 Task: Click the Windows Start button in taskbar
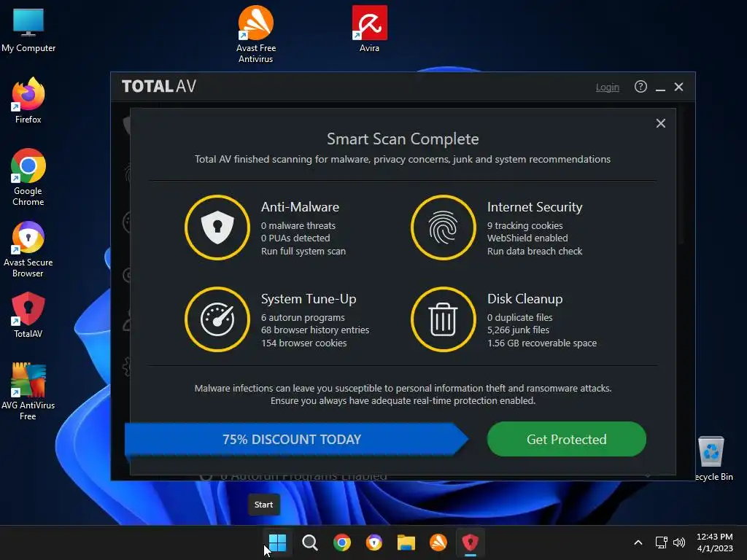coord(277,542)
